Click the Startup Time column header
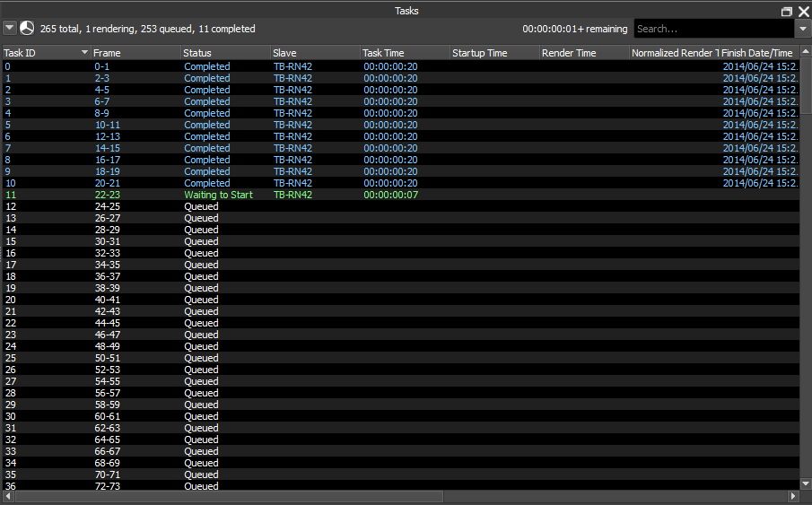The height and width of the screenshot is (505, 812). pyautogui.click(x=493, y=53)
